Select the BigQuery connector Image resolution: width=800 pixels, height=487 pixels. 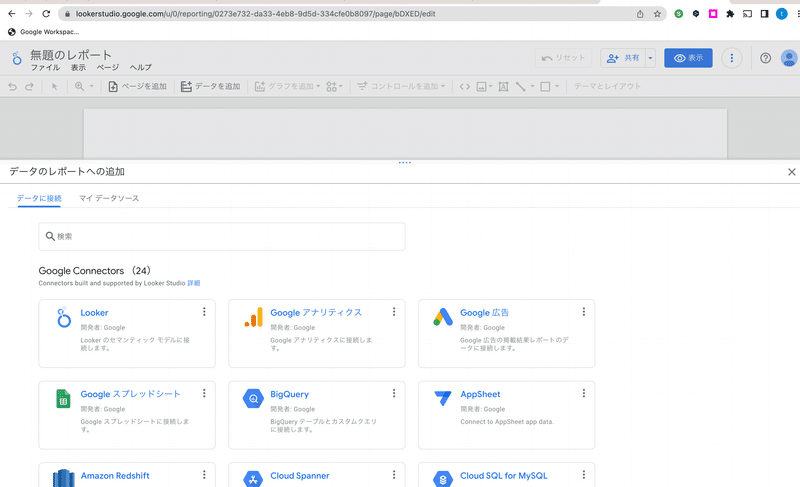click(317, 415)
